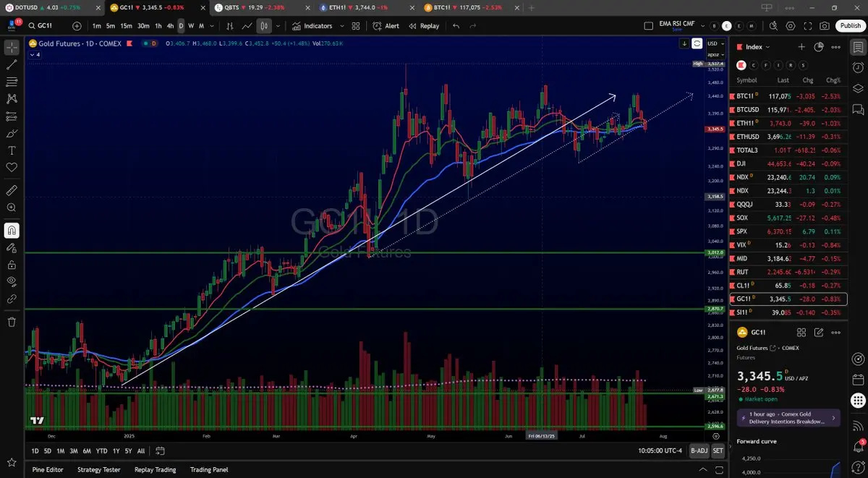Open the Trading Panel tab
Image resolution: width=868 pixels, height=478 pixels.
coord(209,469)
